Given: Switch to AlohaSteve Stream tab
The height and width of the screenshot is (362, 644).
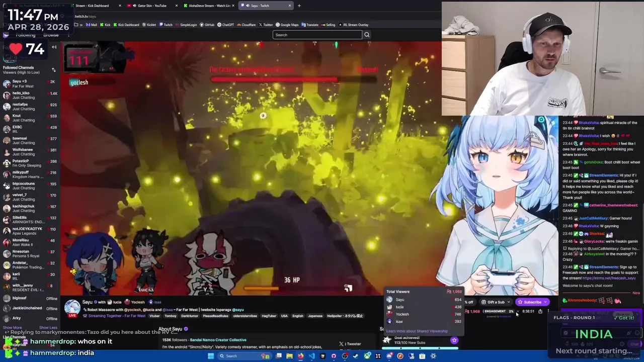Looking at the screenshot, I should pos(209,6).
